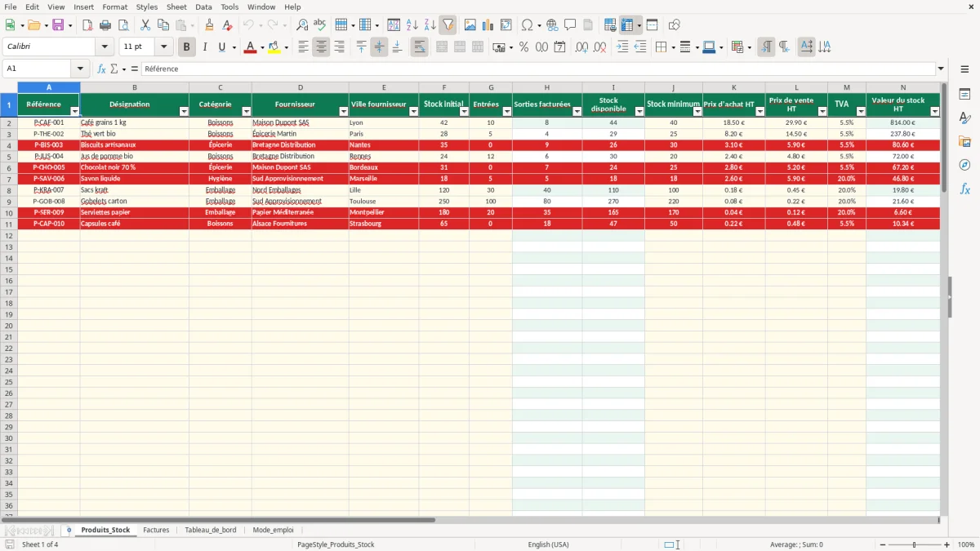Screen dimensions: 980x551
Task: Click 100% zoom level in status bar
Action: [x=966, y=544]
